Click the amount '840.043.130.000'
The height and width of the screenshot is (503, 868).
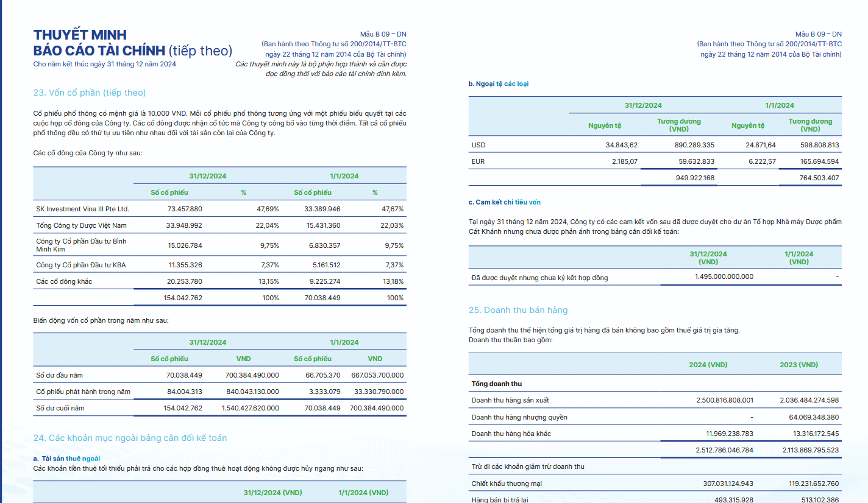[253, 392]
